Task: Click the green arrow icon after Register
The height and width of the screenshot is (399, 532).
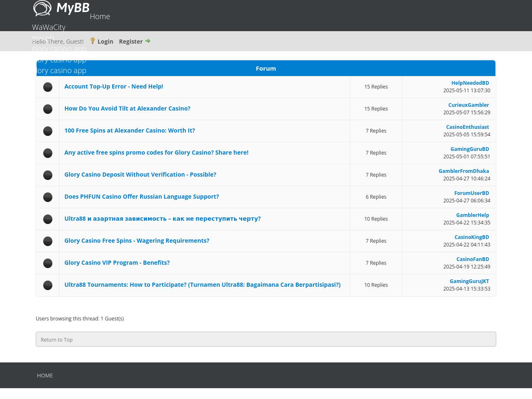Action: click(x=148, y=41)
